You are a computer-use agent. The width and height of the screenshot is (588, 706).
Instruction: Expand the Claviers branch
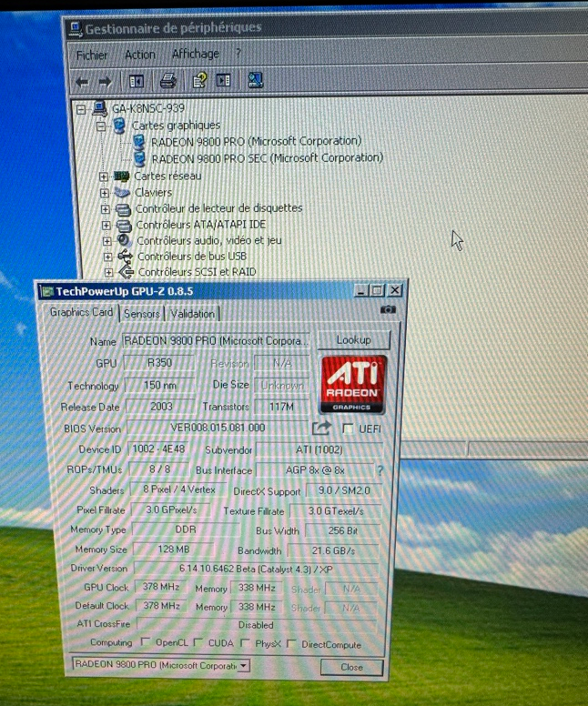[x=105, y=193]
